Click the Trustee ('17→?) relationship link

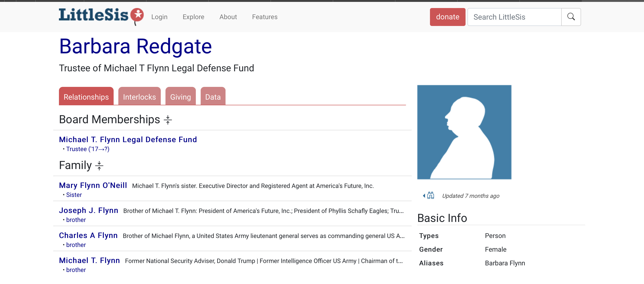pos(87,149)
